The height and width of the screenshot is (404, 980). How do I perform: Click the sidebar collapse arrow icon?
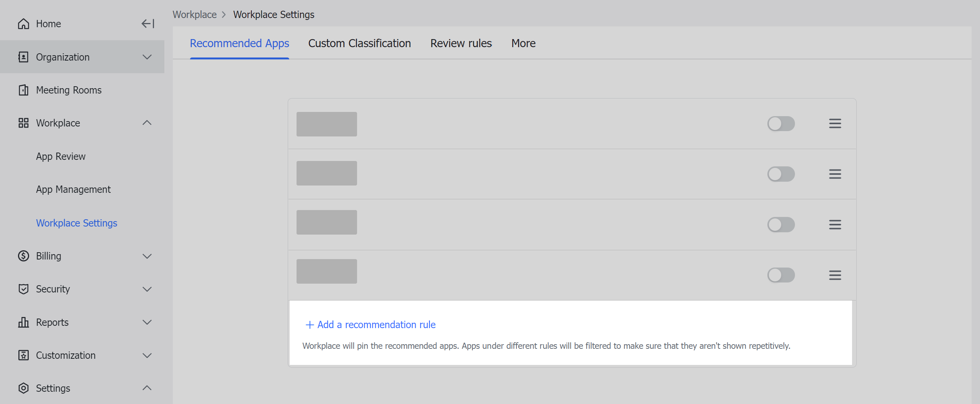point(148,24)
